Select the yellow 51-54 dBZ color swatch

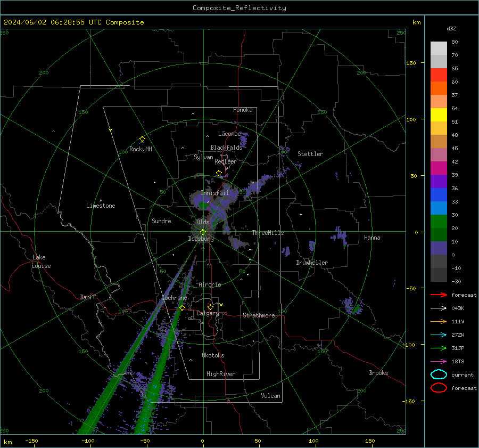point(439,115)
